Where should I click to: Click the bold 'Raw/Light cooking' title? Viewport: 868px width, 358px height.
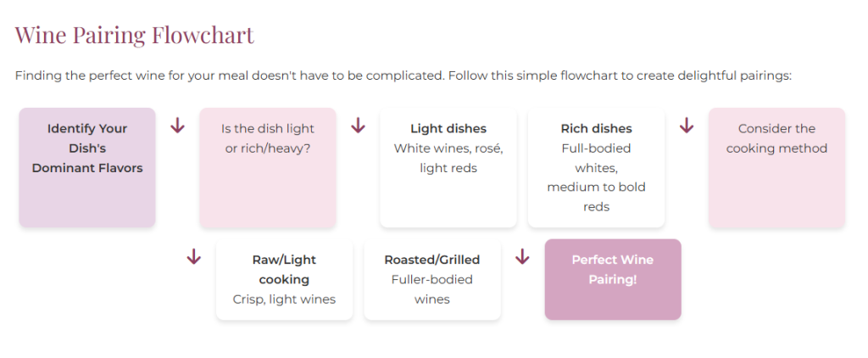284,270
